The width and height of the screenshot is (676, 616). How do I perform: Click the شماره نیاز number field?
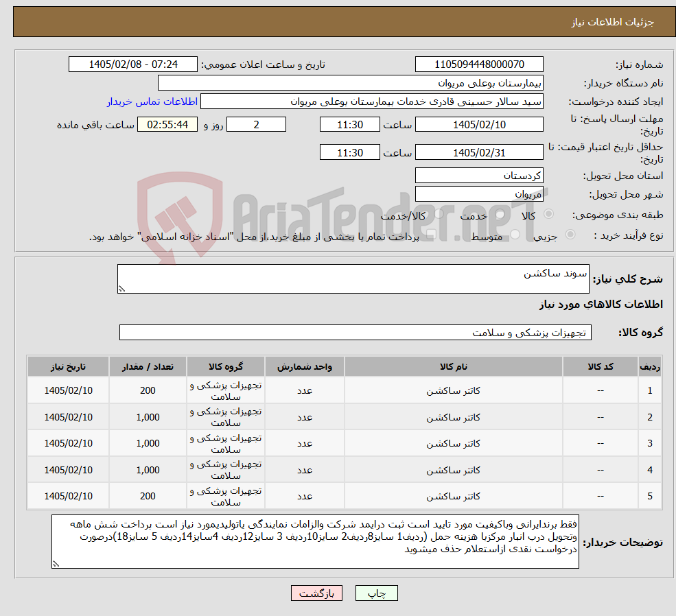479,64
